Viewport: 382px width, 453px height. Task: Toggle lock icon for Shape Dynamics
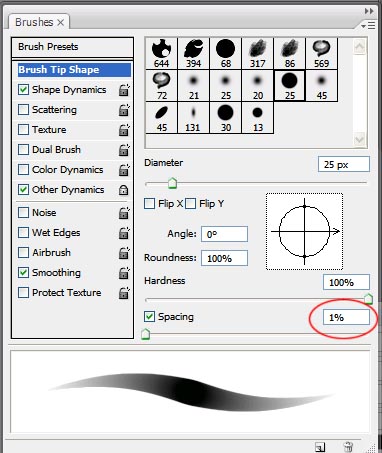[124, 90]
